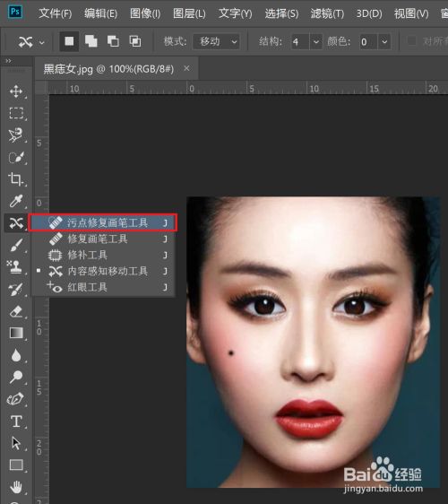448x504 pixels.
Task: Select the Blur tool
Action: pyautogui.click(x=16, y=355)
